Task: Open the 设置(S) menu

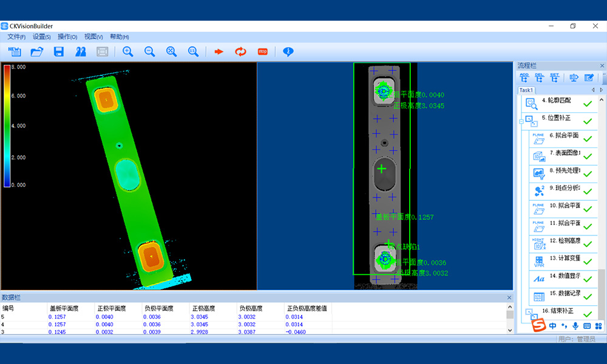Action: [x=41, y=37]
